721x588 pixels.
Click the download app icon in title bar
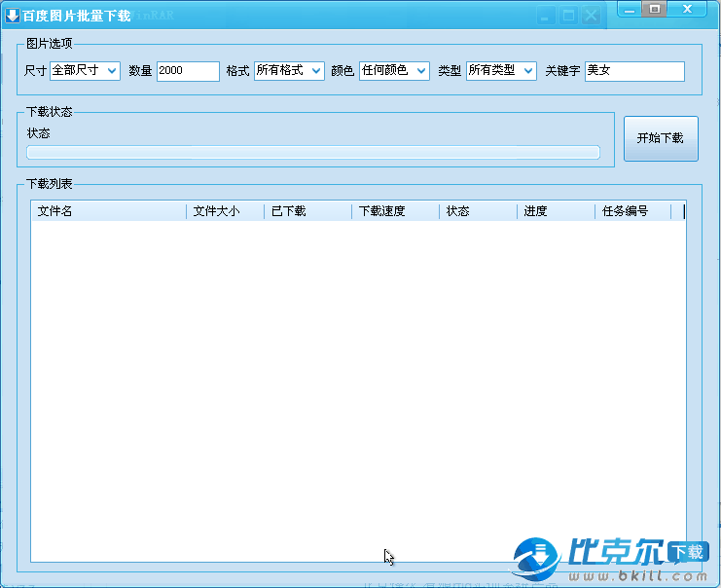click(13, 16)
